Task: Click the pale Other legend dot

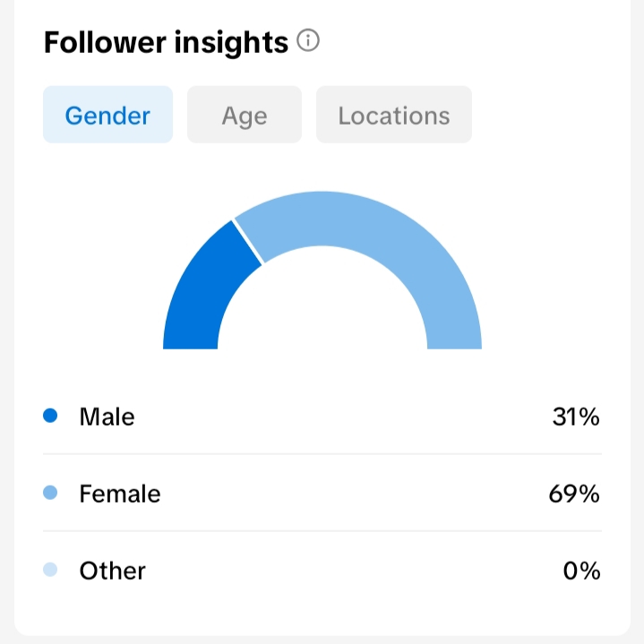Action: click(x=50, y=570)
